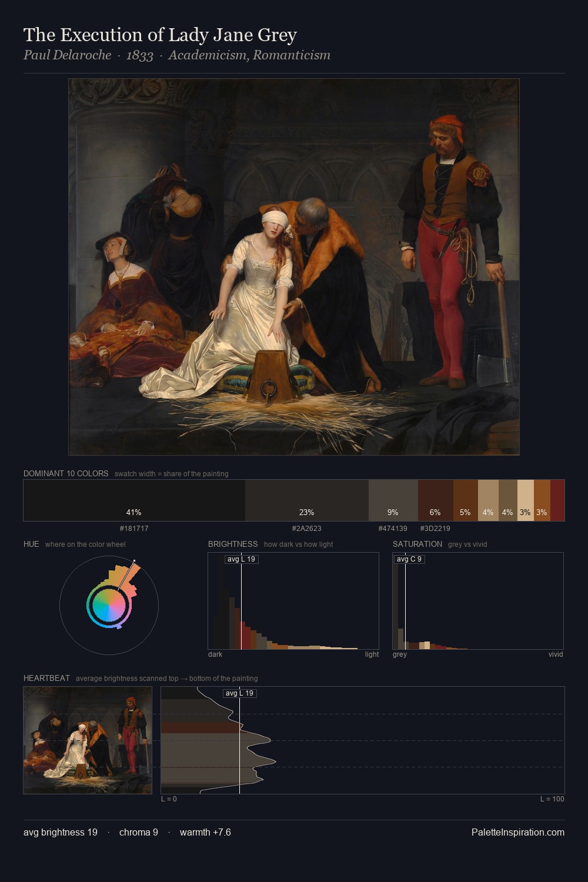Click the main painting image
The height and width of the screenshot is (882, 588).
(294, 267)
